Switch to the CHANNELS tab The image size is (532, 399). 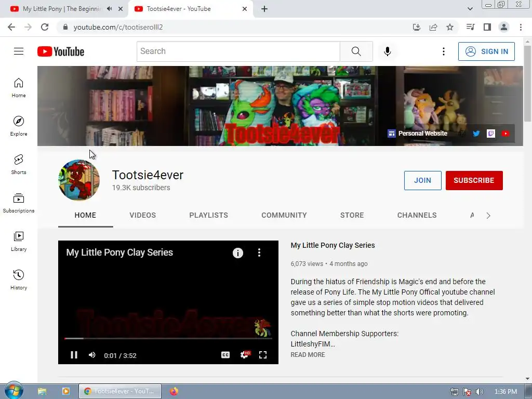[417, 215]
